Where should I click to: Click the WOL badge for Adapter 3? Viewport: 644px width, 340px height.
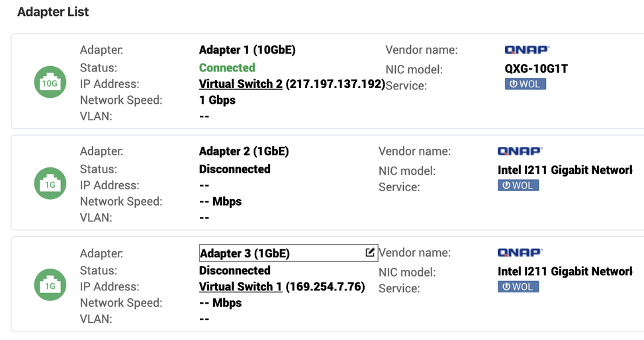pyautogui.click(x=518, y=286)
